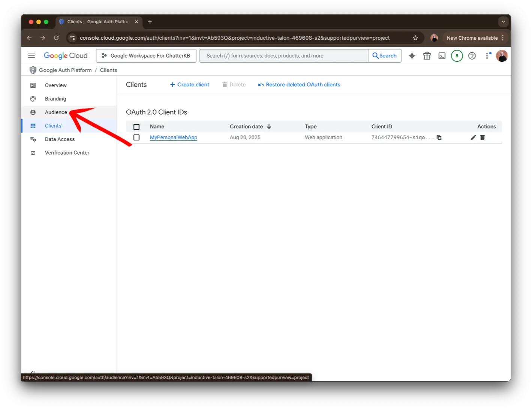Reload the page in Chrome
532x409 pixels.
[x=56, y=38]
